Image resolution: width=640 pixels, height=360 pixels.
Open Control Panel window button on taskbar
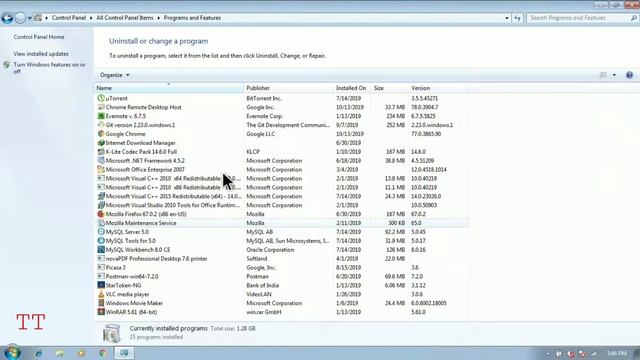tap(124, 353)
